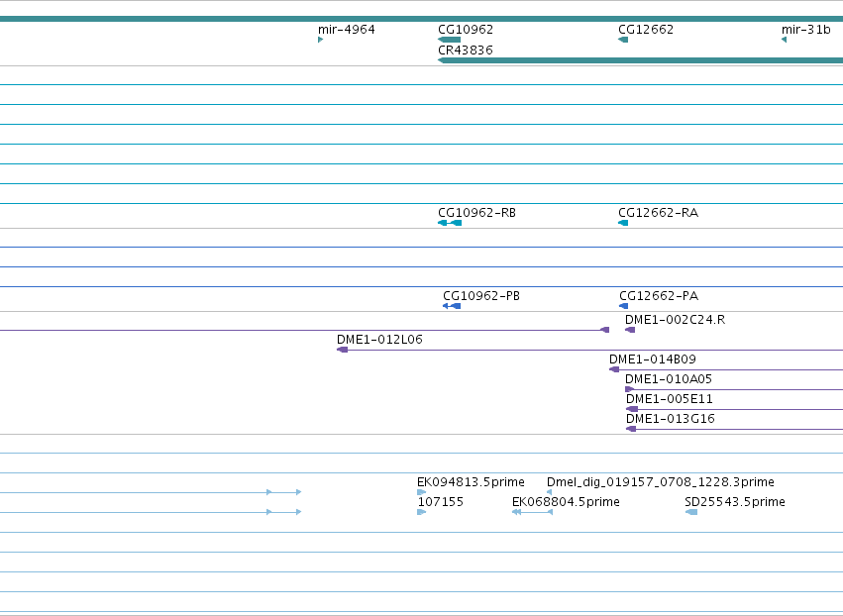Screen dimensions: 843x616
Task: Click the EK094813.5prime EST label
Action: pyautogui.click(x=471, y=482)
